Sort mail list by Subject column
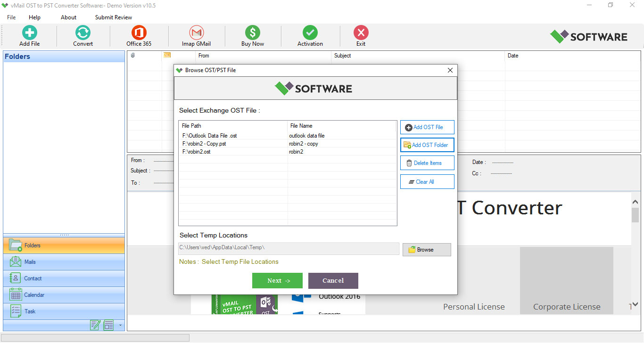Viewport: 644px width, 343px height. tap(418, 56)
